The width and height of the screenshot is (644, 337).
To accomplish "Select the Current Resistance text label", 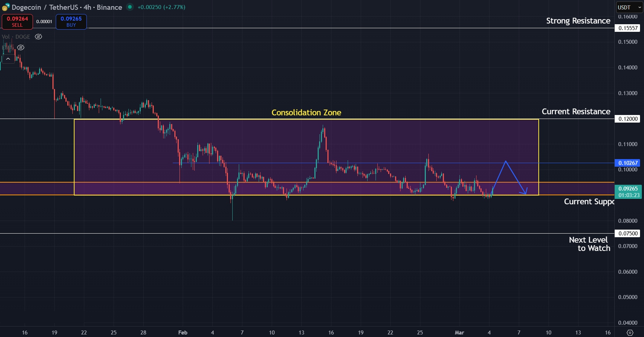I will [576, 112].
